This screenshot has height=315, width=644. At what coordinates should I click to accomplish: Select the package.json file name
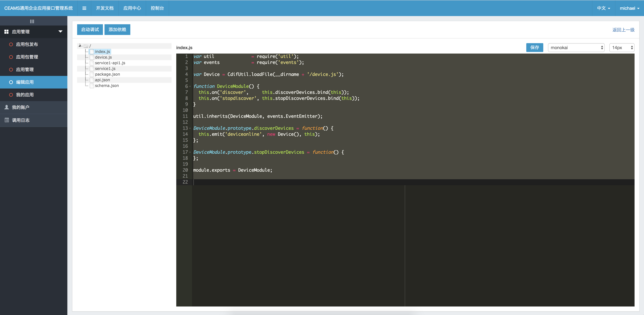tap(107, 74)
